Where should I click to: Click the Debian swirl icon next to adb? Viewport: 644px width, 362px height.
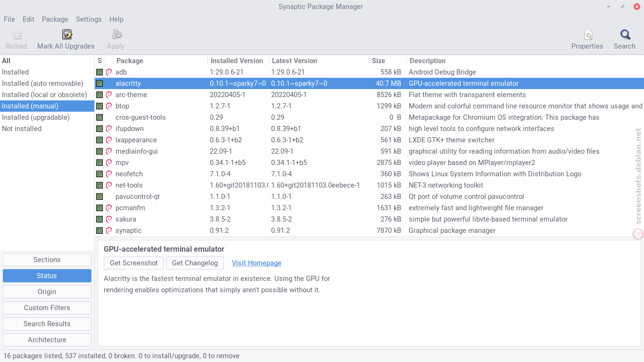coord(108,72)
